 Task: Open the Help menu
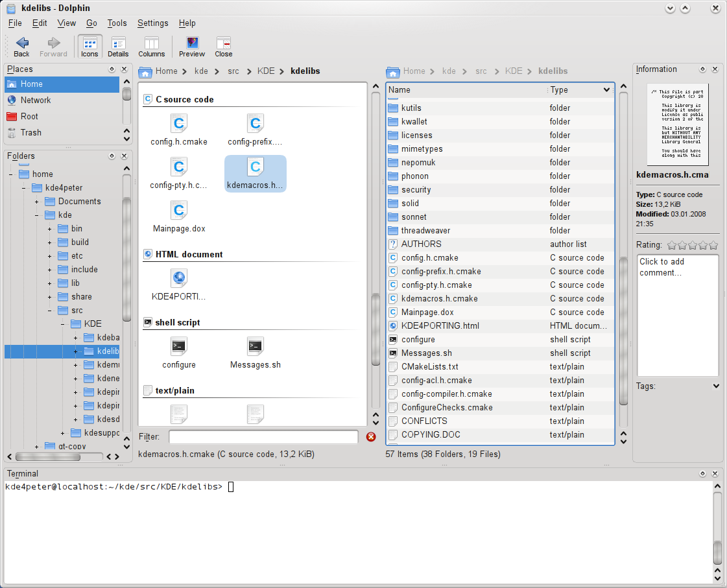[187, 23]
